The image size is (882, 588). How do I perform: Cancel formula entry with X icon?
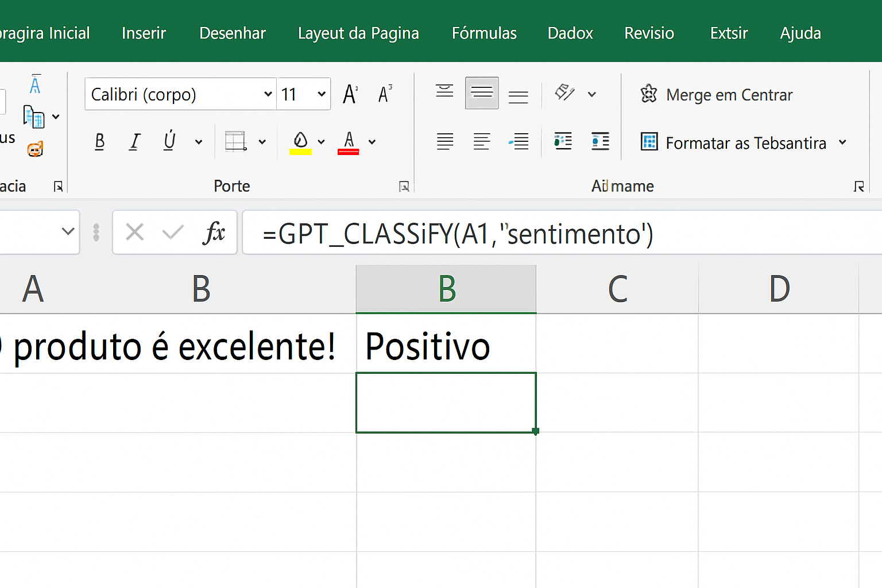(x=135, y=232)
